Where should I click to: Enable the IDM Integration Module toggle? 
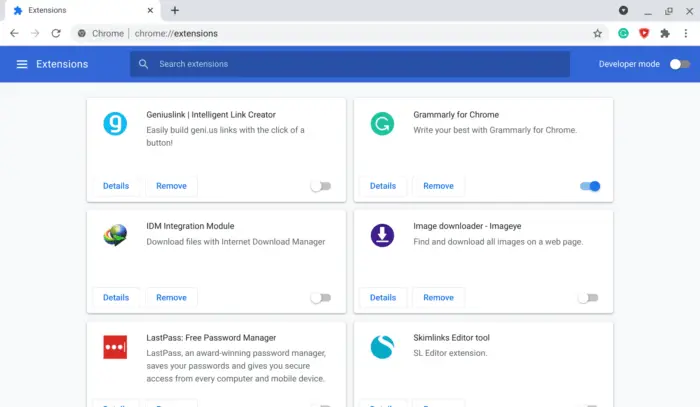321,298
